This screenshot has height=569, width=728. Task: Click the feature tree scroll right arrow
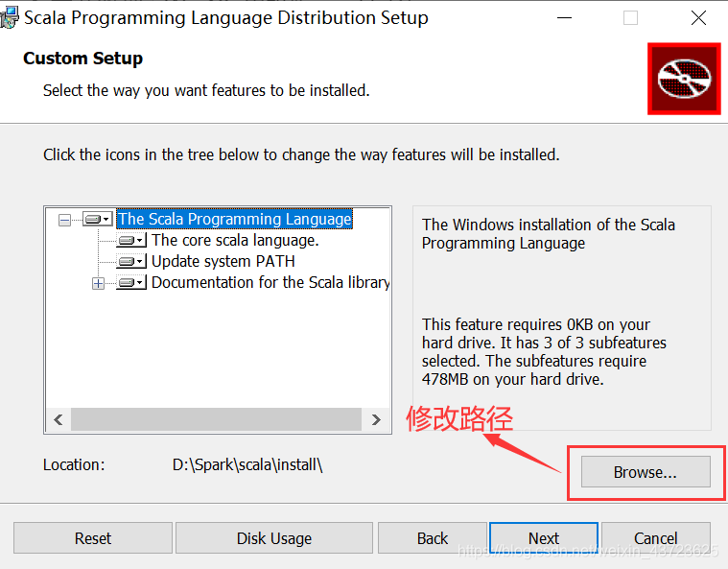point(376,420)
